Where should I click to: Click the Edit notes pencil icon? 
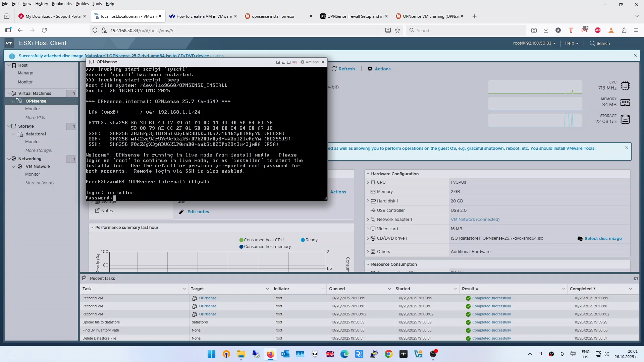click(x=181, y=212)
